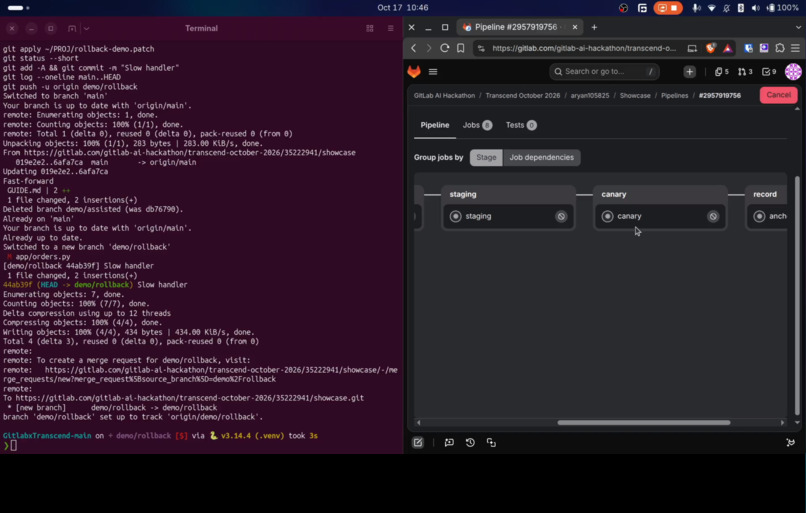Open the Terminal hamburger menu
Screen dimensions: 806x513
click(391, 28)
